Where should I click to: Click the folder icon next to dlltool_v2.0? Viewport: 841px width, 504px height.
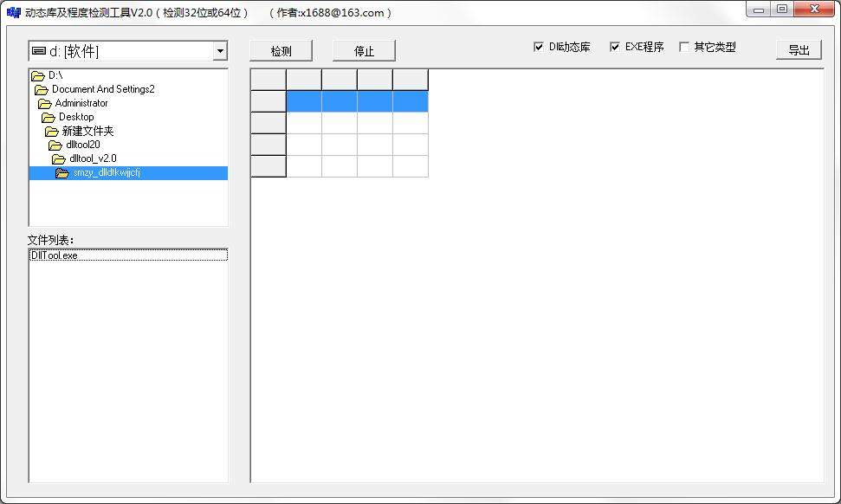57,158
